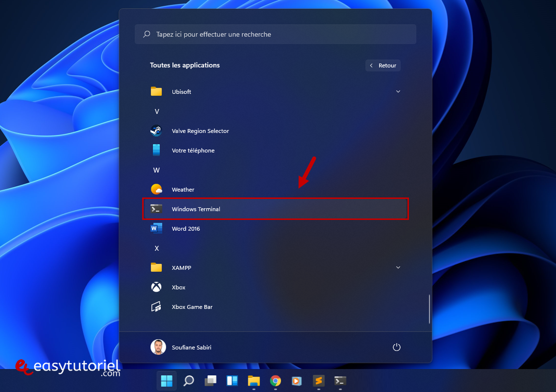Open the Ubisoft folder icon
This screenshot has height=392, width=556.
pos(156,91)
